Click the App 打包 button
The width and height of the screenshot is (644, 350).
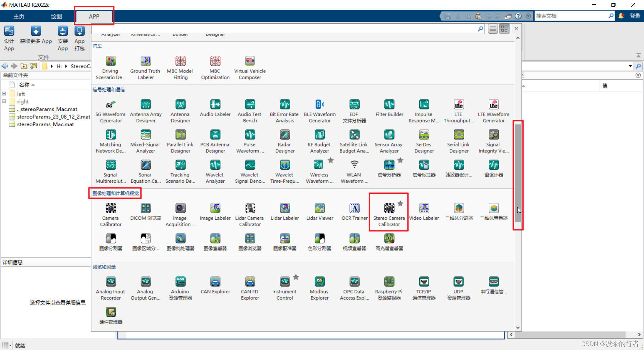(79, 38)
